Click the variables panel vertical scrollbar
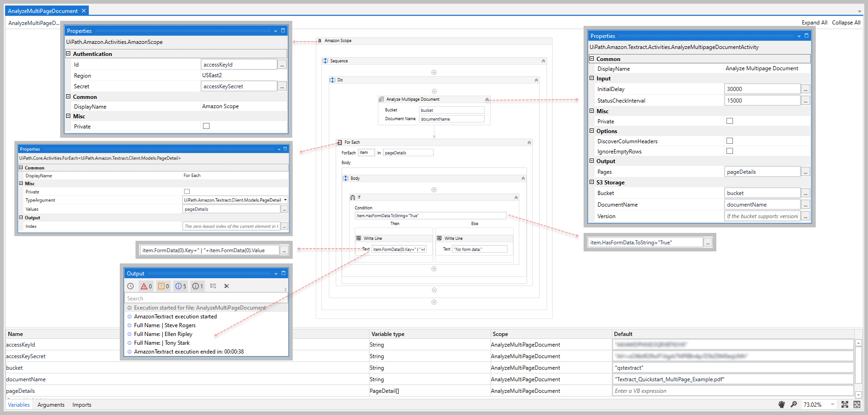Viewport: 868px width, 415px height. coord(858,368)
